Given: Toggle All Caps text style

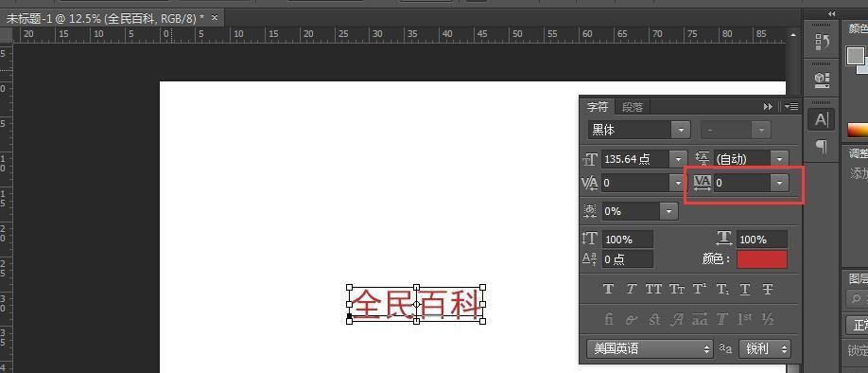Looking at the screenshot, I should (653, 289).
